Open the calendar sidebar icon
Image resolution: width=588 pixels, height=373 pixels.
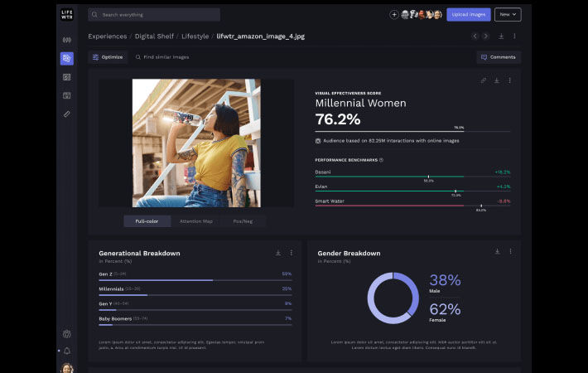67,95
